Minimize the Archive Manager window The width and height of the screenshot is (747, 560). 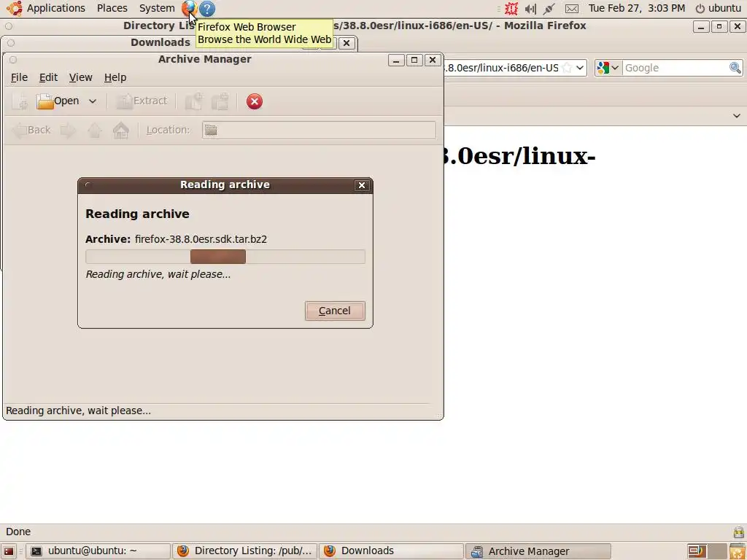coord(396,60)
